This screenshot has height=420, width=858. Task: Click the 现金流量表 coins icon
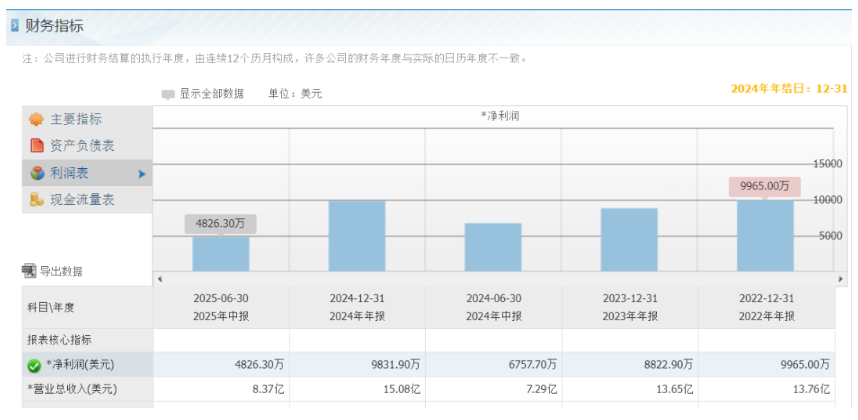(36, 200)
